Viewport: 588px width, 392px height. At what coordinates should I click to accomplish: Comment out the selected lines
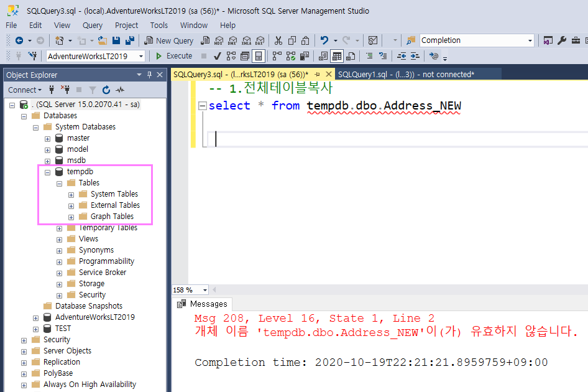(x=369, y=57)
